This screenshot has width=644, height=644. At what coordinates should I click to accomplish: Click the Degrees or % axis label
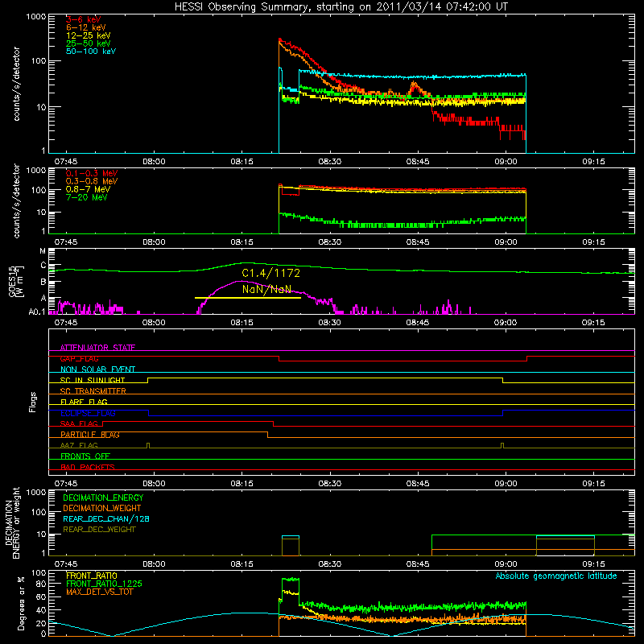21,603
